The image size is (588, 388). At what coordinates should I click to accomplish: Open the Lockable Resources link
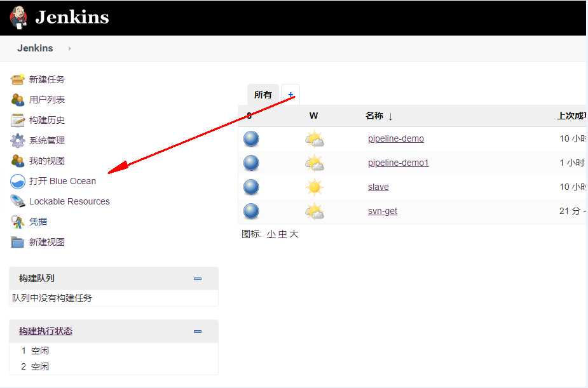click(69, 201)
